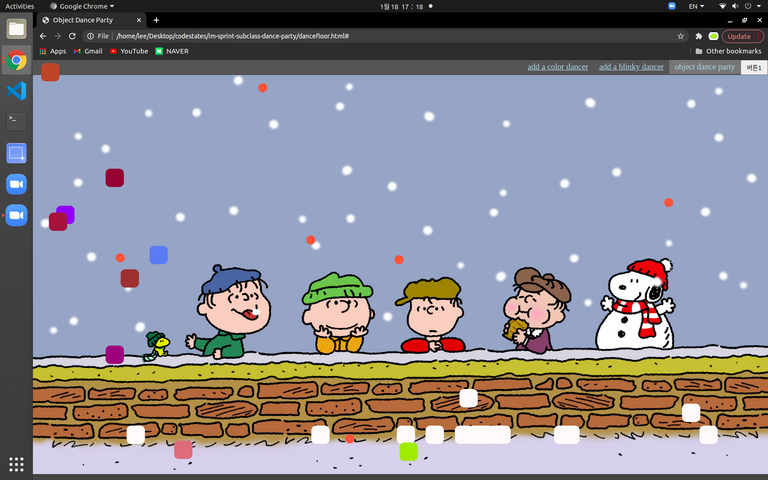Click the lime green dancer square
Viewport: 768px width, 480px height.
408,452
